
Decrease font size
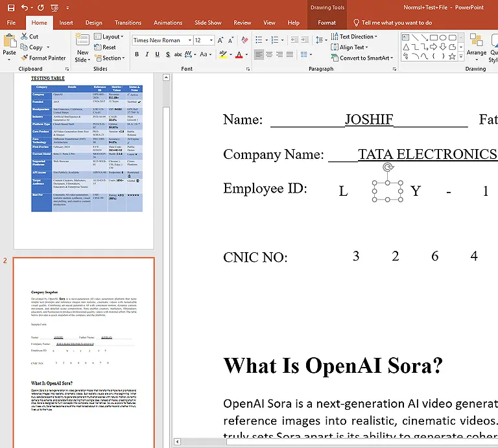click(231, 40)
